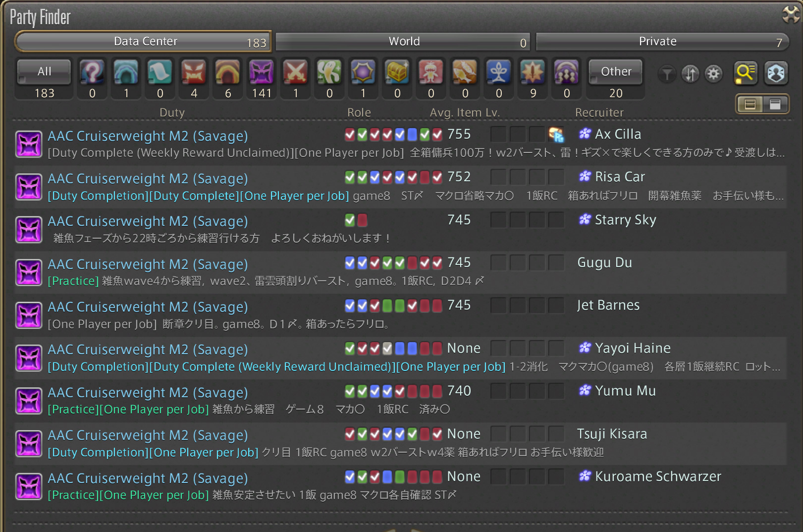The width and height of the screenshot is (803, 532).
Task: Switch to the Data Center tab
Action: pos(143,42)
